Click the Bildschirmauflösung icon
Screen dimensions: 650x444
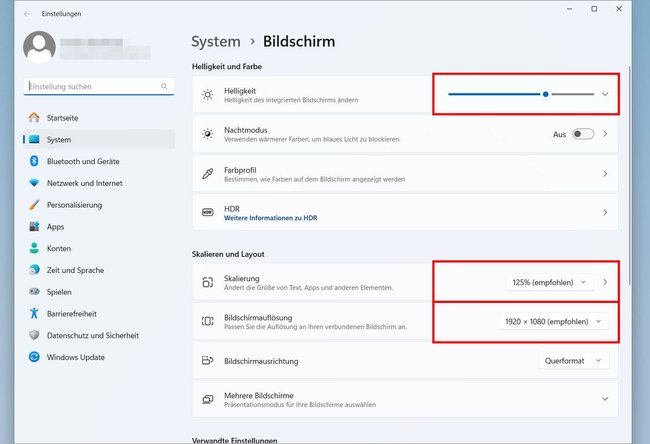point(208,321)
